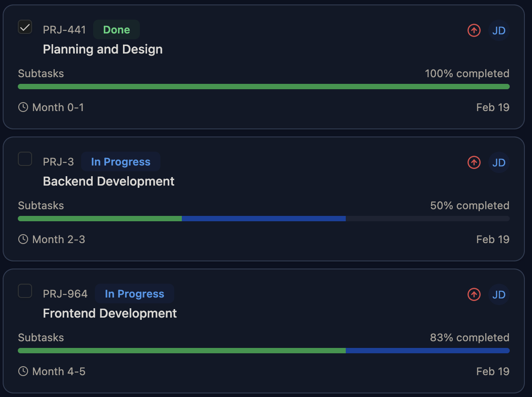Click clock icon beside Month 0-1

coord(23,107)
